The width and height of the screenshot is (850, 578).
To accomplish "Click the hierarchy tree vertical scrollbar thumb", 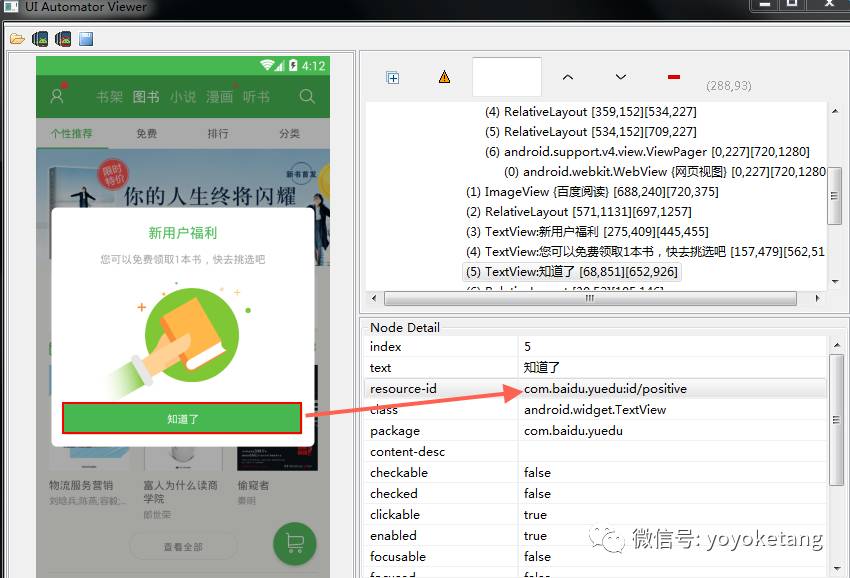I will click(x=834, y=196).
